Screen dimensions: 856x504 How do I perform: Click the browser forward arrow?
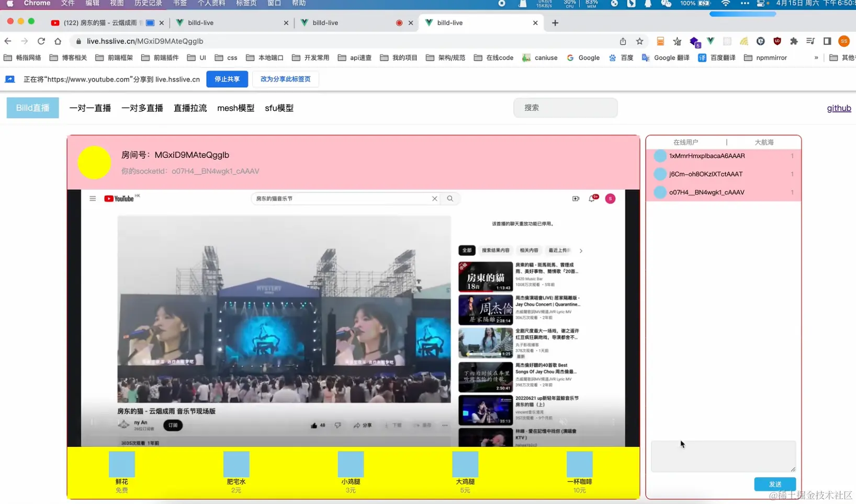[25, 41]
